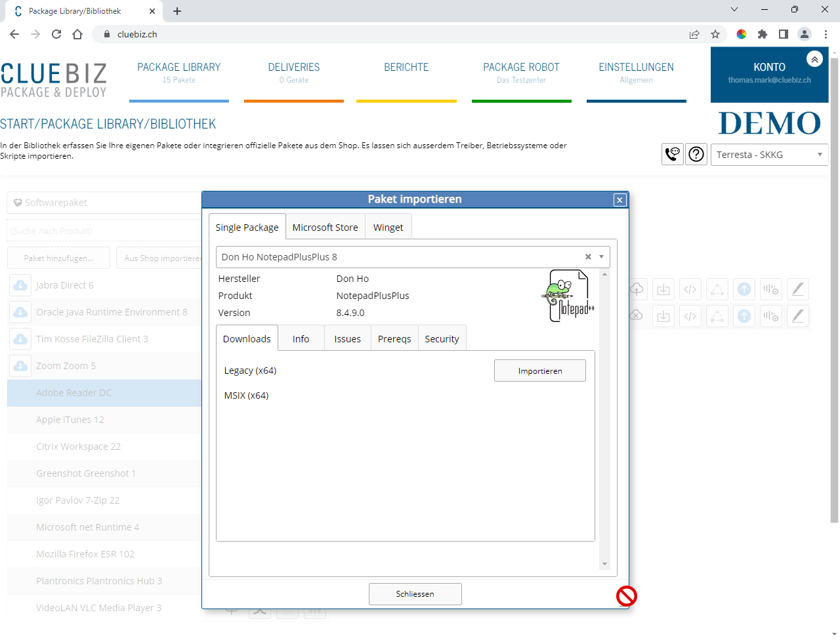Click the Paket hinzufügen... button
The height and width of the screenshot is (640, 840).
59,258
